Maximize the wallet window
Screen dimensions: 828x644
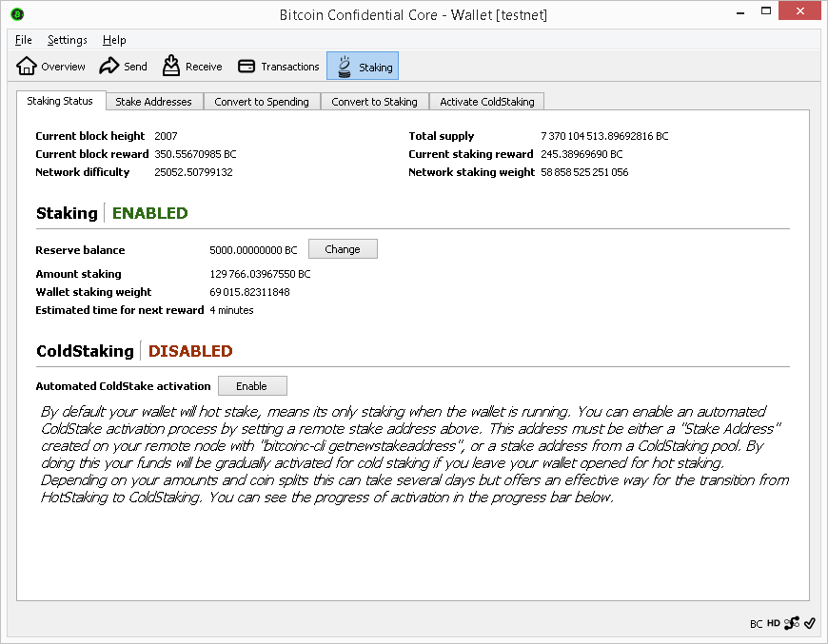[766, 10]
